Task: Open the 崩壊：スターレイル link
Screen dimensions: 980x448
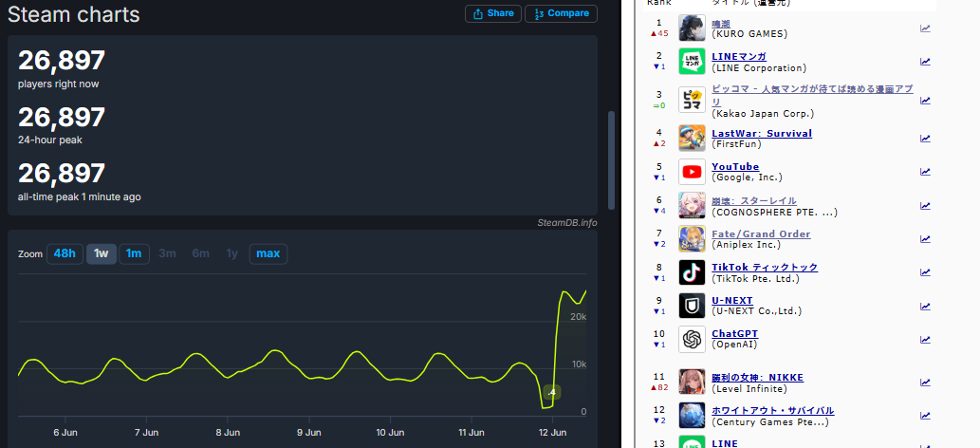Action: coord(754,200)
